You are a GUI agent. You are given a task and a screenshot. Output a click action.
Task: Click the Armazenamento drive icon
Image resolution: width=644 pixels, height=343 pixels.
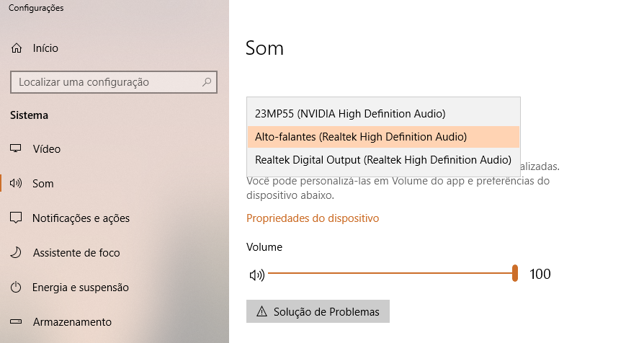coord(16,321)
